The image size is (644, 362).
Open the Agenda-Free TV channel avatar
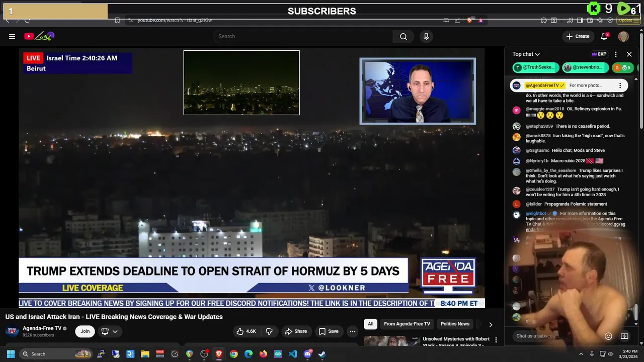coord(12,331)
